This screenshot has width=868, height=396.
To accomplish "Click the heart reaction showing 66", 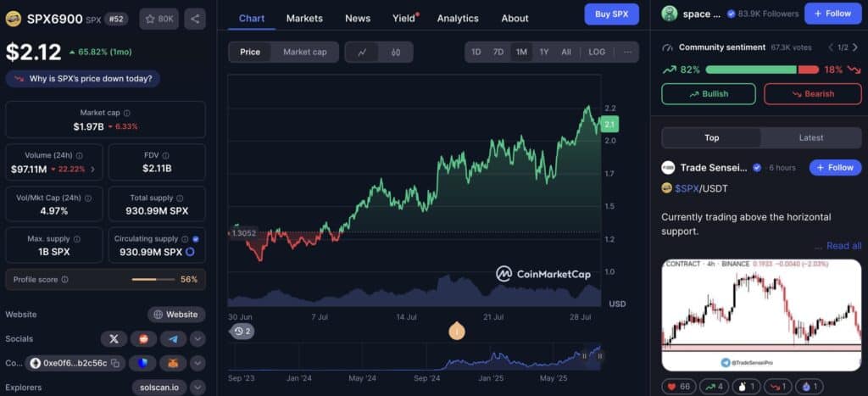I will (x=679, y=387).
